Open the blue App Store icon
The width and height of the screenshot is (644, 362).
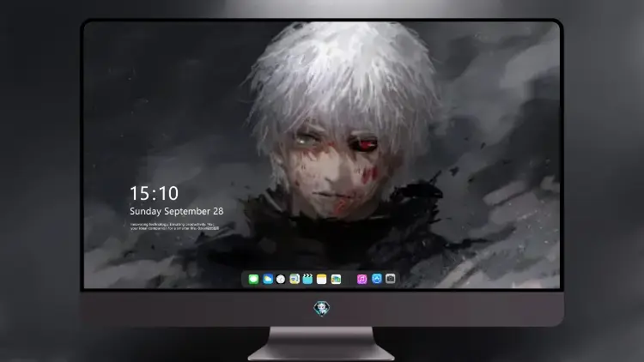(377, 279)
